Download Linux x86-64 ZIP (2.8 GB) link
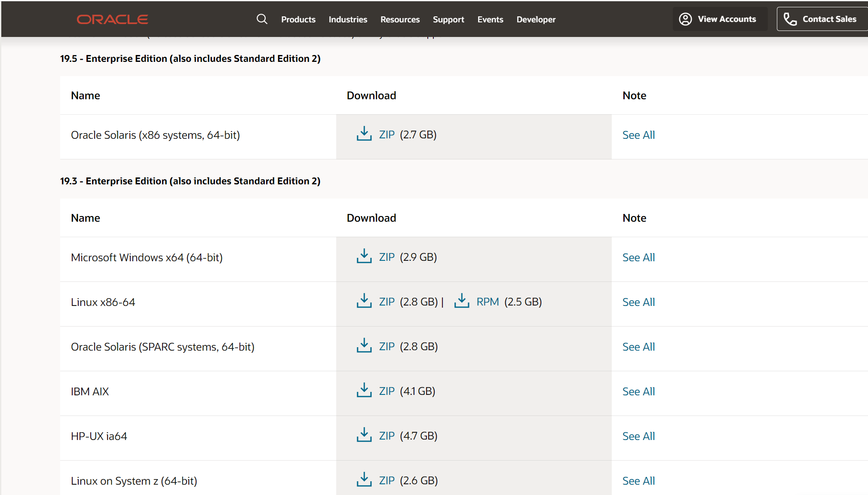868x495 pixels. point(386,302)
